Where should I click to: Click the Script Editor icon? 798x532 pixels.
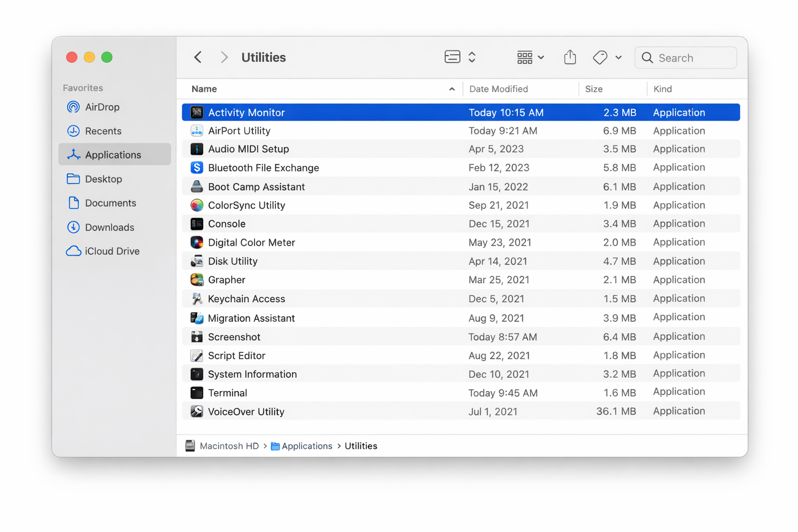[x=196, y=355]
